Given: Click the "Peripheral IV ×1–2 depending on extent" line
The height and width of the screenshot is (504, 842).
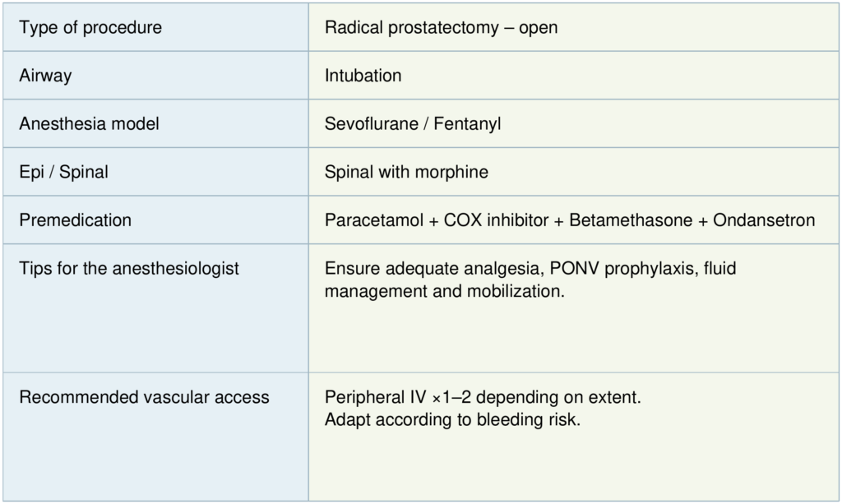Looking at the screenshot, I should click(483, 397).
